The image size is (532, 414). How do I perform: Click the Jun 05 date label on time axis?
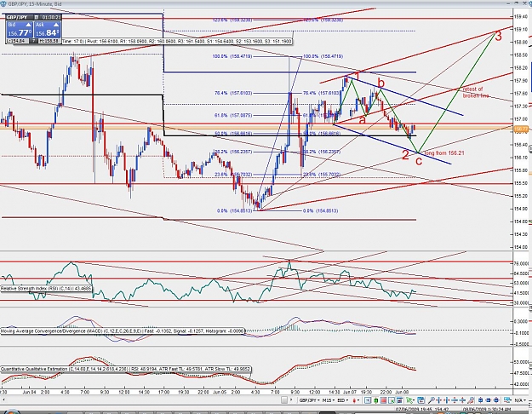[x=220, y=392]
